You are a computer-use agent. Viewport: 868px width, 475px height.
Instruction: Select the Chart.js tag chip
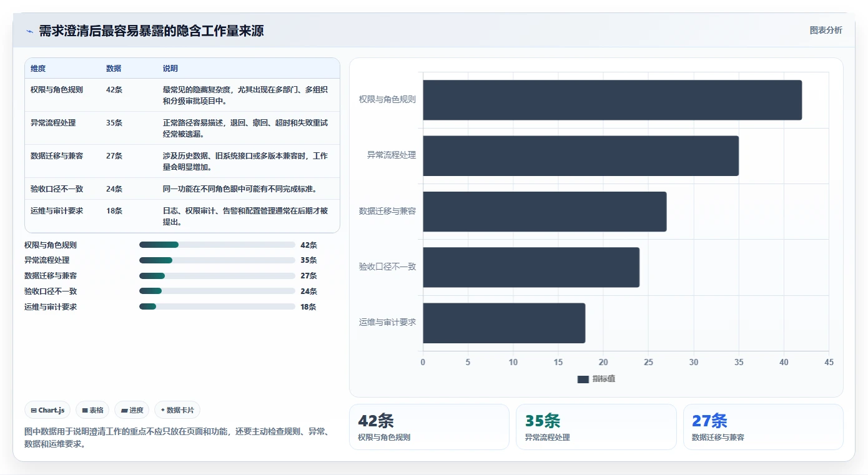(x=47, y=410)
